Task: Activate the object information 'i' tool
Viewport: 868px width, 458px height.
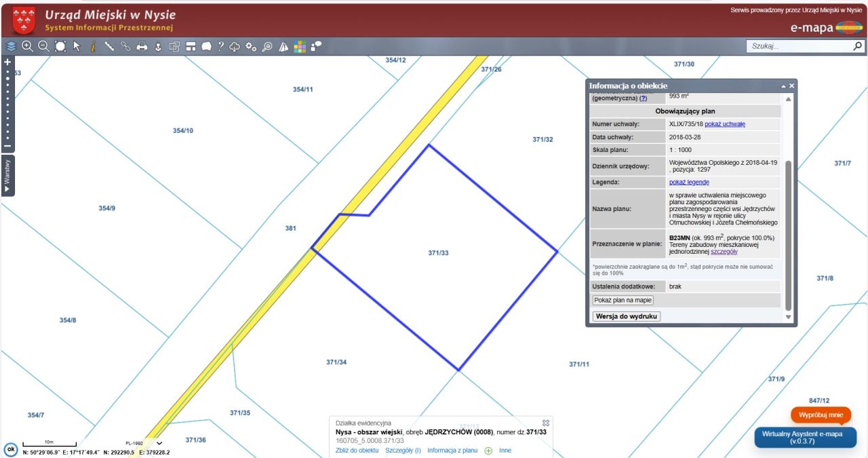Action: coord(93,46)
